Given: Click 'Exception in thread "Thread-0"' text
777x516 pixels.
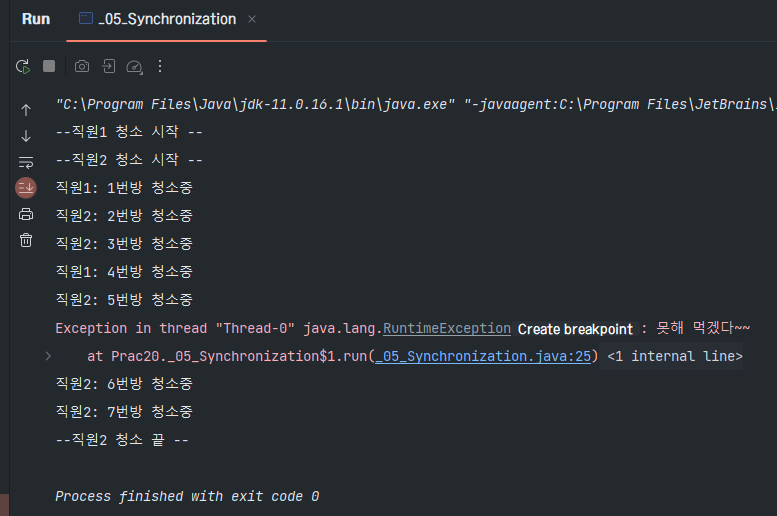Looking at the screenshot, I should pyautogui.click(x=175, y=329).
